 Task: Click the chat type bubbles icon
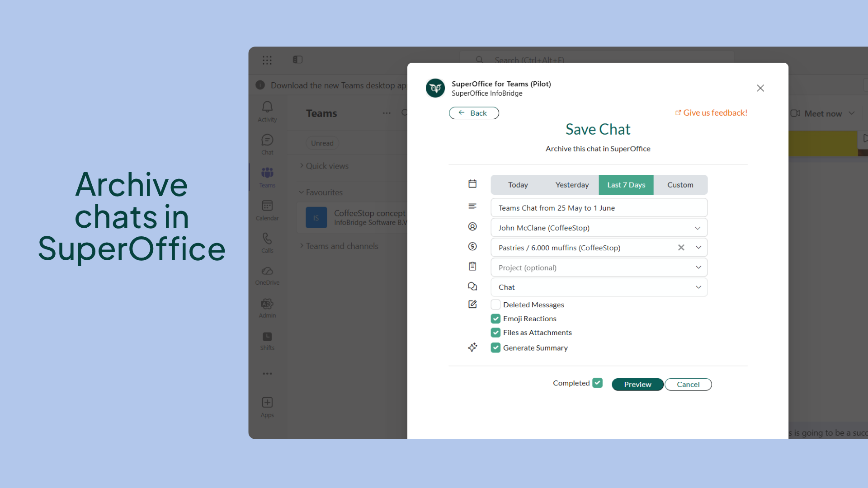(472, 286)
